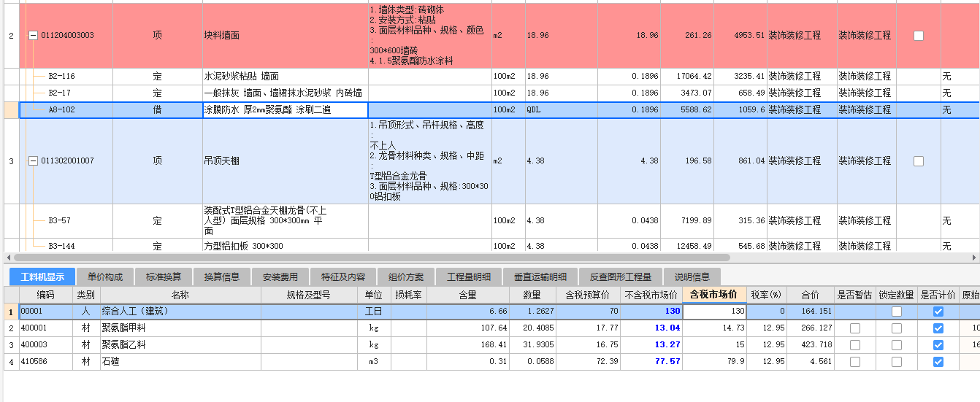Click the 423.718 total price cell
Viewport: 980px width, 402px height.
[811, 345]
